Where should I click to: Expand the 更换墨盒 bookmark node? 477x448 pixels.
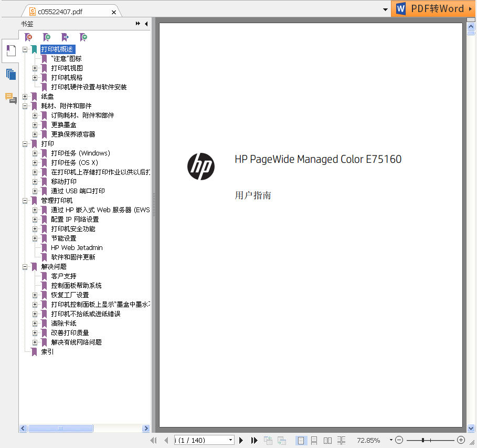click(x=35, y=125)
